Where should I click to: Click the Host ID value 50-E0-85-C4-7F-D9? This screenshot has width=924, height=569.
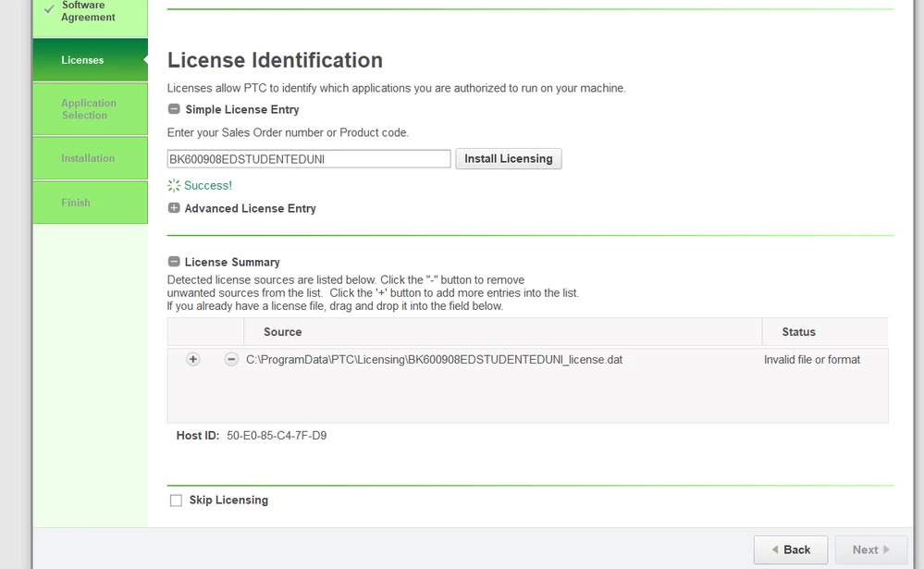click(277, 436)
